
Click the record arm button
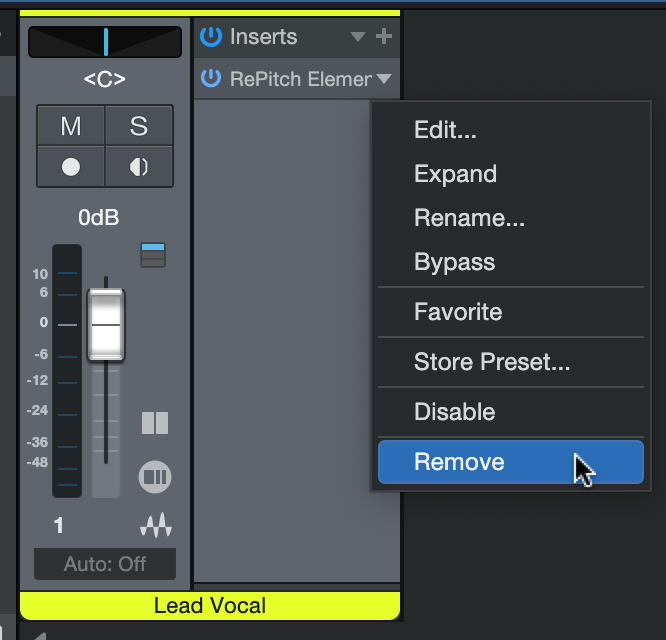(71, 167)
